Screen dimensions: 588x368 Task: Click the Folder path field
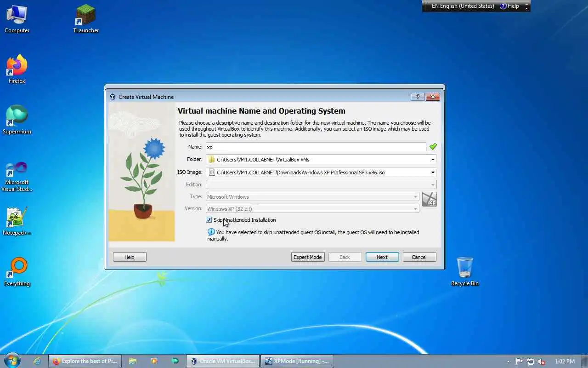(x=321, y=160)
